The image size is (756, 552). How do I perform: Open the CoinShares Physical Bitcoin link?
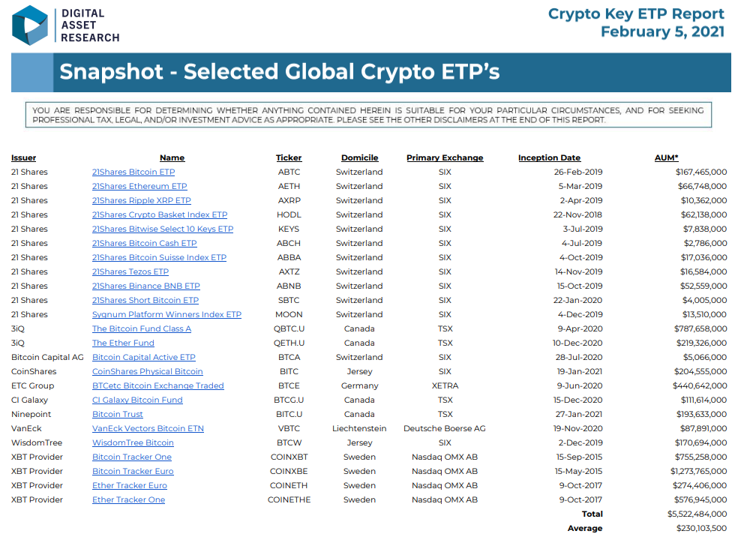pos(148,372)
